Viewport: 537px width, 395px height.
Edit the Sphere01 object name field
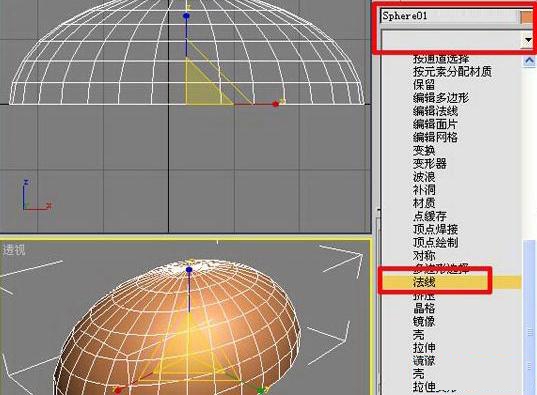click(x=450, y=16)
